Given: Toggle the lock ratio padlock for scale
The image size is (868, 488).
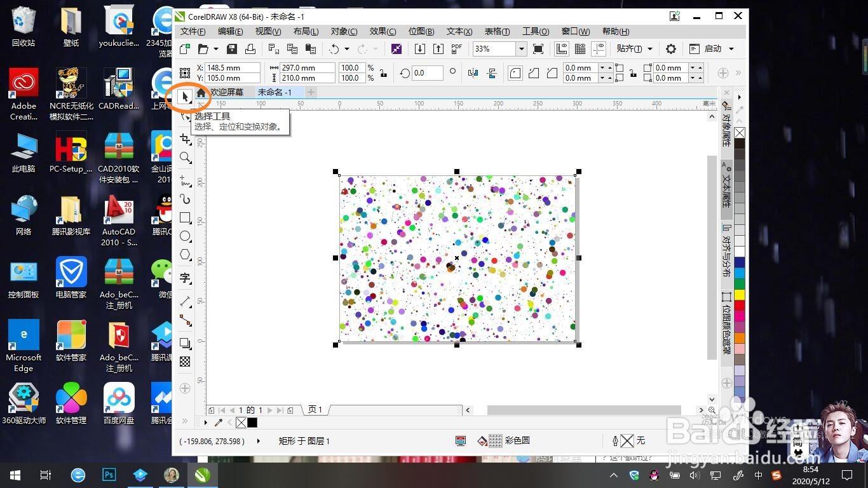Looking at the screenshot, I should pos(383,73).
